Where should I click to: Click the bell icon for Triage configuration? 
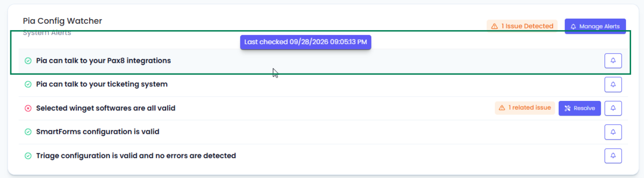click(613, 156)
